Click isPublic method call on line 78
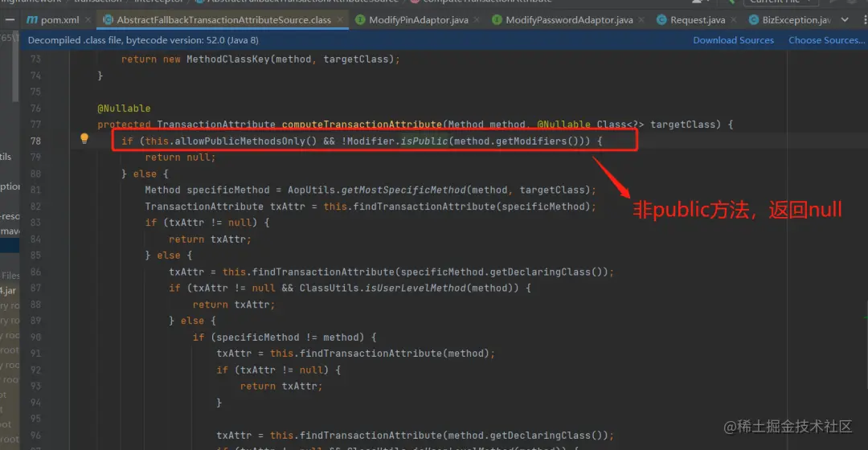The height and width of the screenshot is (450, 868). click(x=424, y=141)
